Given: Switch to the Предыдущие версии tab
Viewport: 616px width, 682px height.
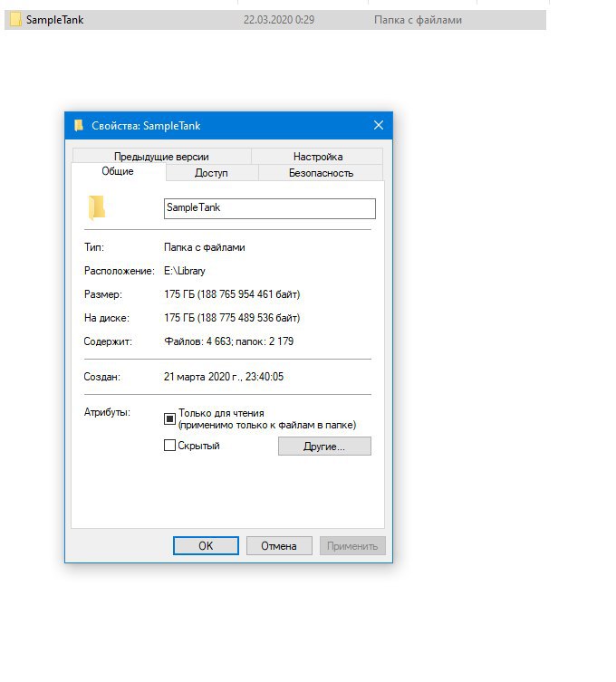Looking at the screenshot, I should pos(161,156).
